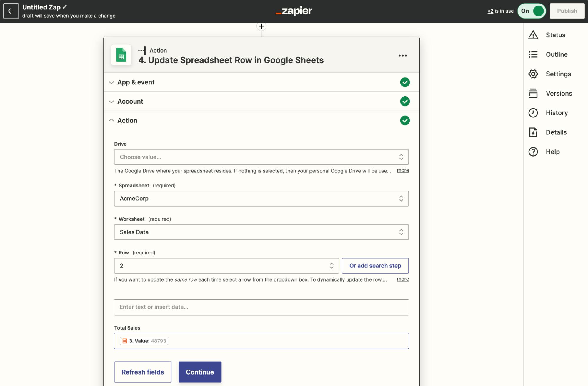This screenshot has width=588, height=386.
Task: Click the back arrow button
Action: pyautogui.click(x=11, y=11)
